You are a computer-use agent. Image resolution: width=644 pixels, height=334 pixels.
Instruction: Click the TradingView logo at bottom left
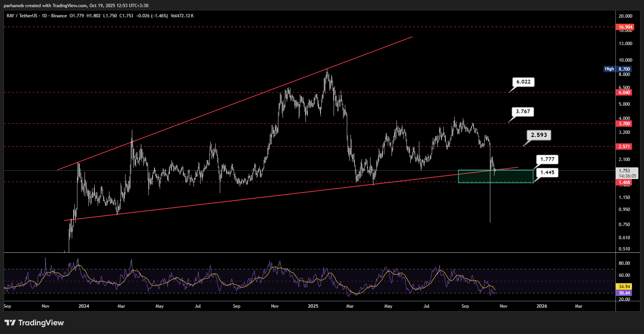[34, 323]
